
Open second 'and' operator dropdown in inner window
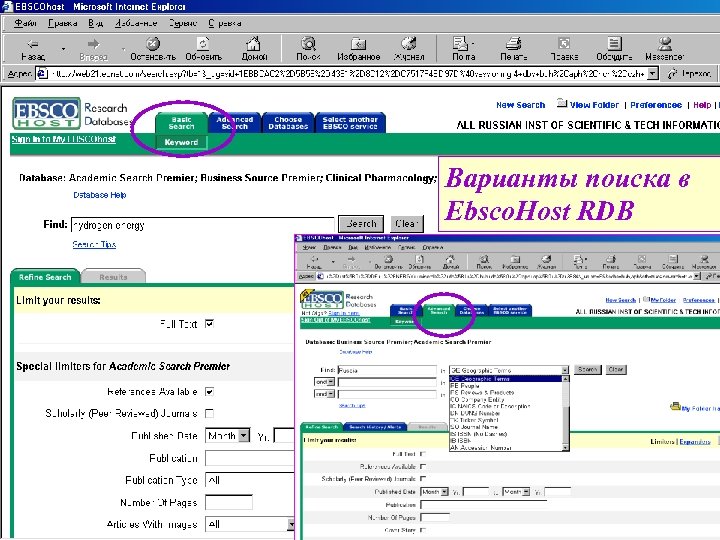point(331,394)
